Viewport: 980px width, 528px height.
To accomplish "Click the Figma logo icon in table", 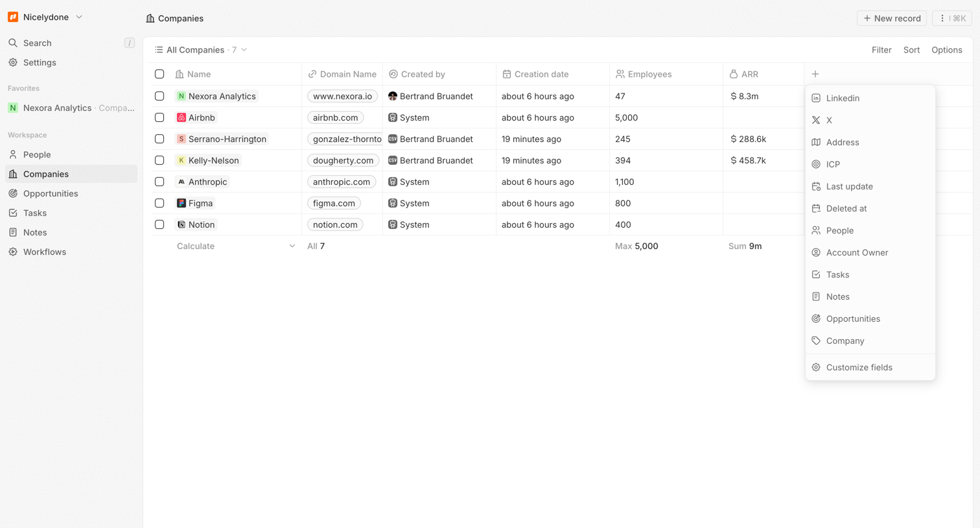I will [181, 203].
